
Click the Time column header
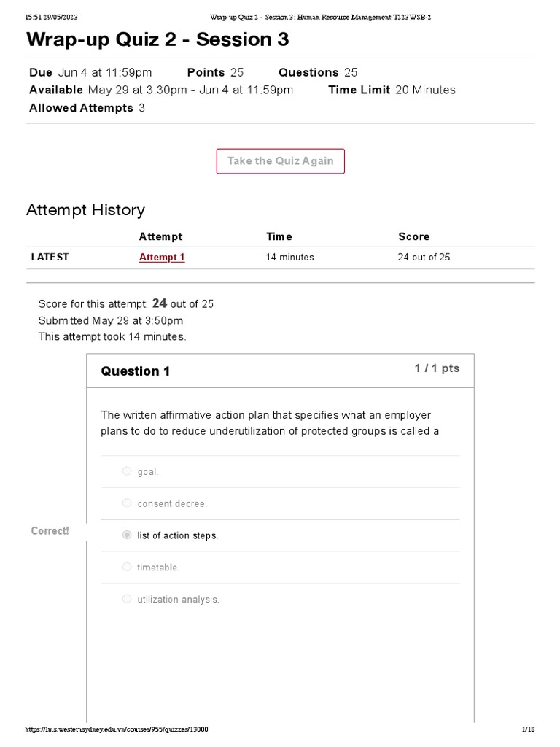[279, 236]
